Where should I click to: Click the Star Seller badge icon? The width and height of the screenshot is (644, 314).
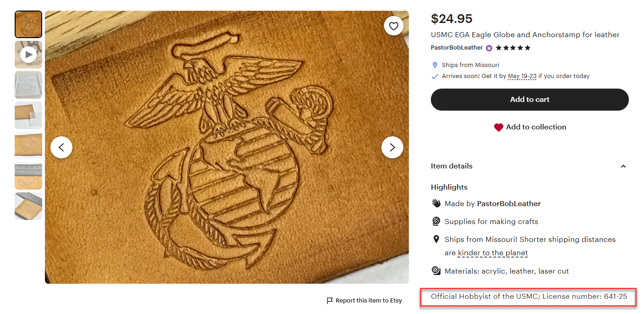point(489,48)
